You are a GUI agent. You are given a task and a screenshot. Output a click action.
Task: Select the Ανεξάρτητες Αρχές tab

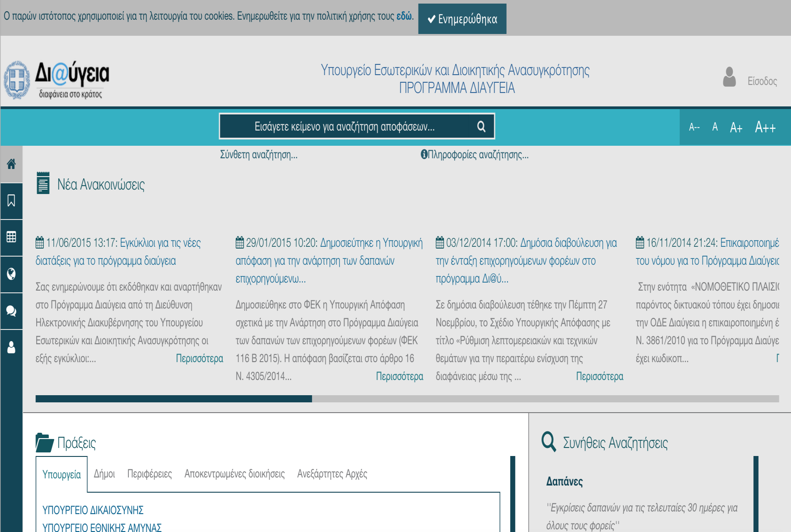click(x=332, y=474)
